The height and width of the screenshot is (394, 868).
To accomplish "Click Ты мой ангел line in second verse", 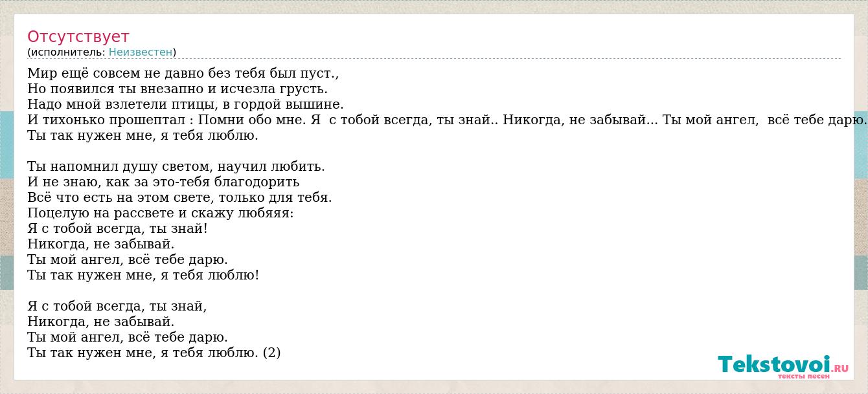I will point(128,259).
